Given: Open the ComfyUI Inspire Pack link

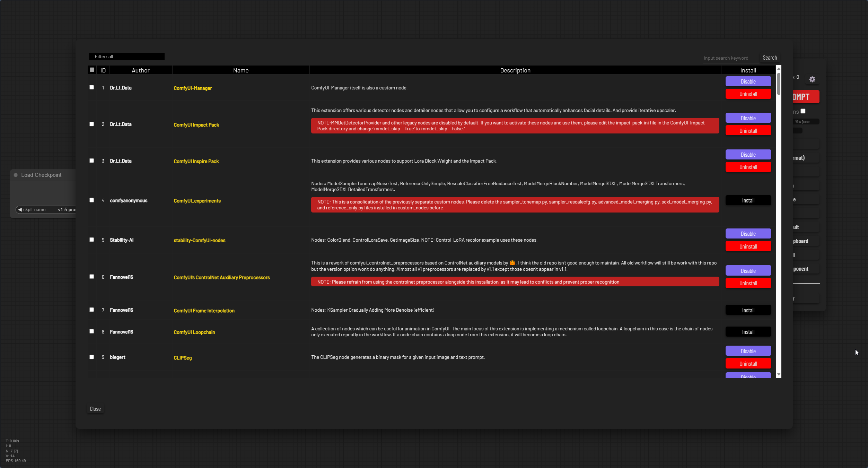Looking at the screenshot, I should pos(196,161).
